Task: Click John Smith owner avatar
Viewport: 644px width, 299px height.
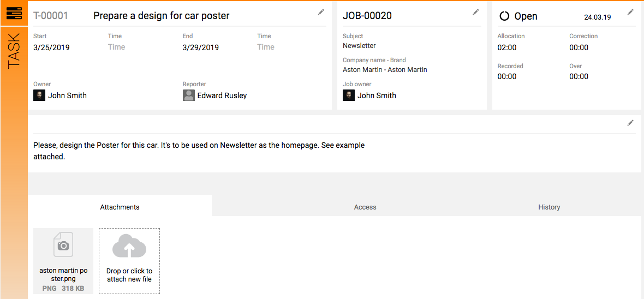Action: tap(39, 95)
